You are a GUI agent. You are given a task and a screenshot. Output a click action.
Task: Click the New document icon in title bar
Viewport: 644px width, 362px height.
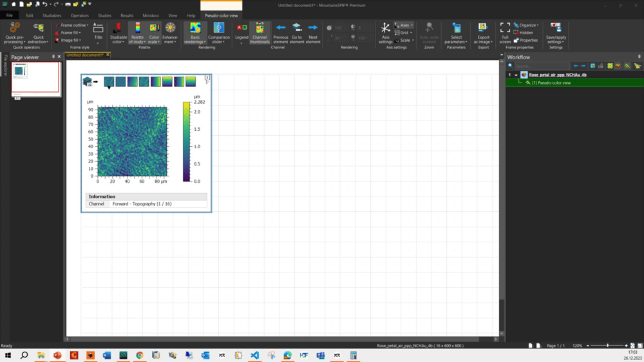click(21, 4)
